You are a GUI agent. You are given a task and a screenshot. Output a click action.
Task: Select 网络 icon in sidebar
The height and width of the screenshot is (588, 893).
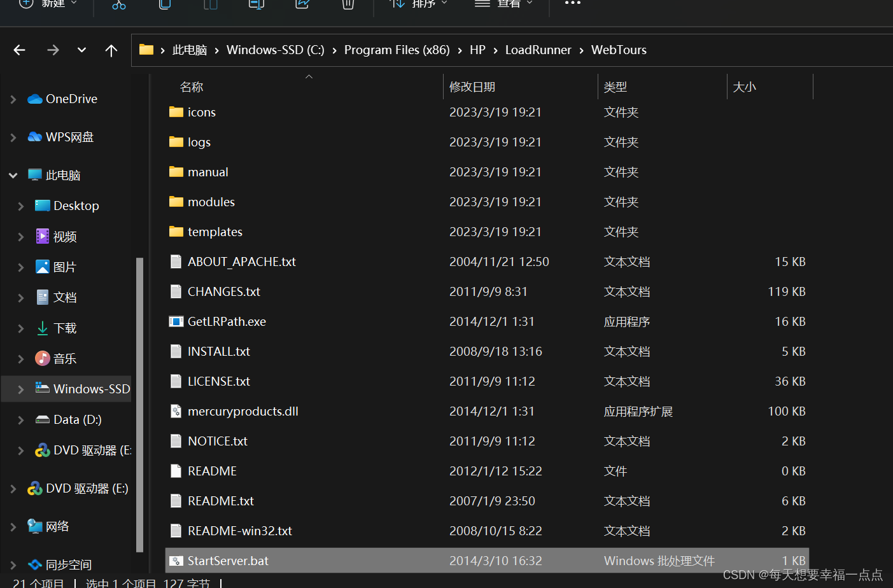click(x=35, y=526)
